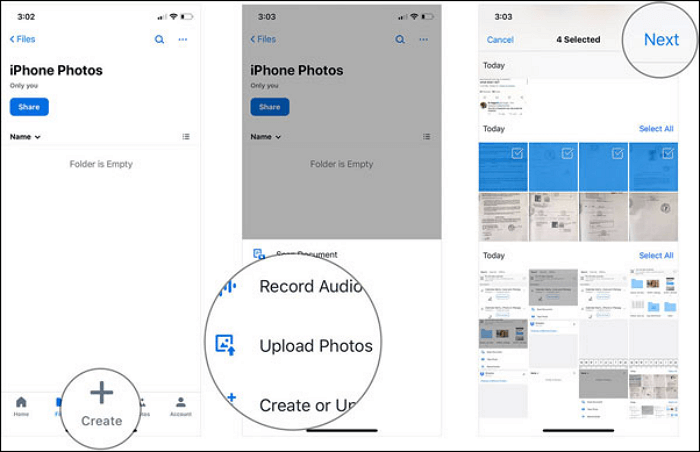The image size is (700, 452).
Task: Tap Next to confirm the 4 selected photos
Action: pyautogui.click(x=661, y=40)
